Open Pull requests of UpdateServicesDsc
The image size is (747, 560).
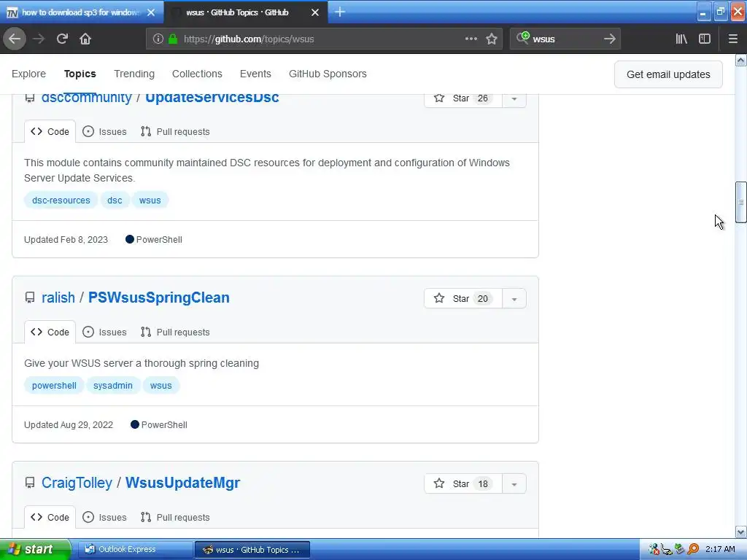click(x=175, y=131)
